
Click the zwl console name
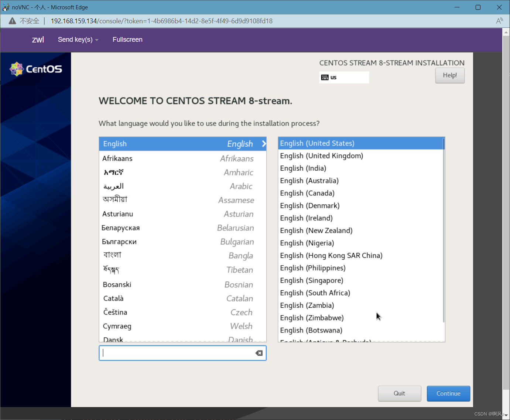coord(38,40)
